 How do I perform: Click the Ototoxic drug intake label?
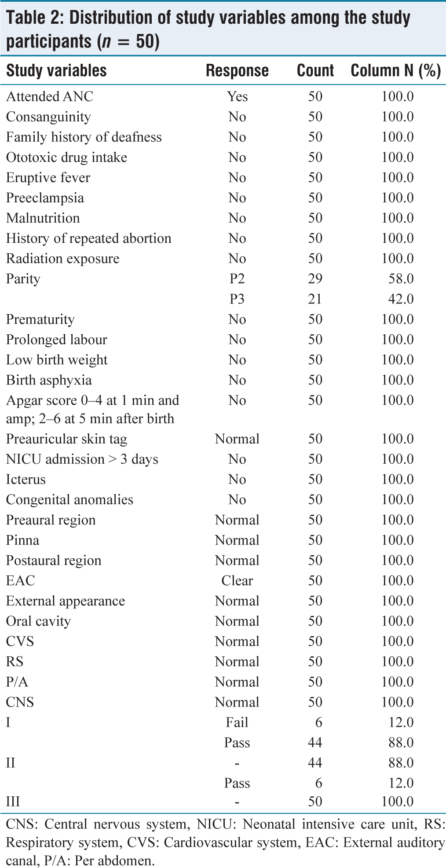coord(66,157)
